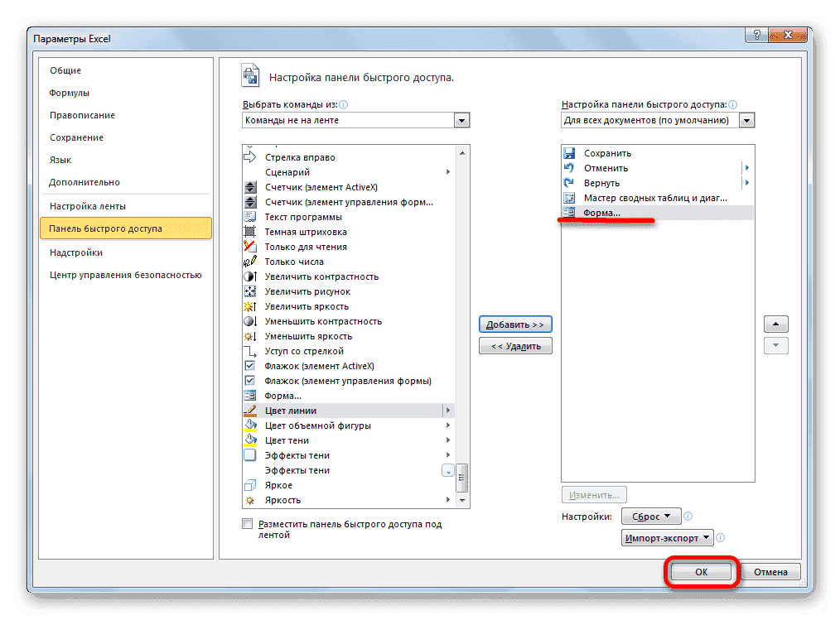Click the commands list scroll up arrow
This screenshot has width=840, height=620.
[461, 152]
